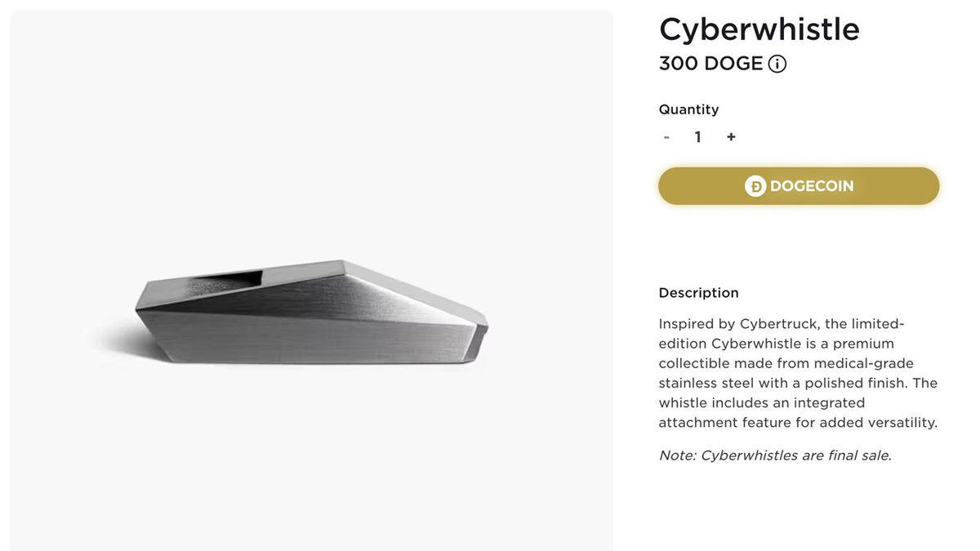
Task: Click the final sale note text
Action: coord(775,455)
